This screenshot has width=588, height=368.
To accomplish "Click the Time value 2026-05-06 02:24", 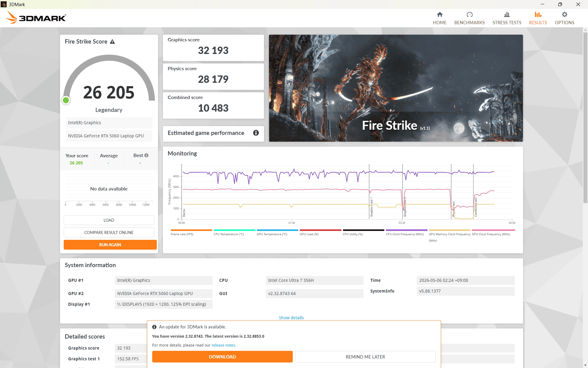I will click(466, 280).
